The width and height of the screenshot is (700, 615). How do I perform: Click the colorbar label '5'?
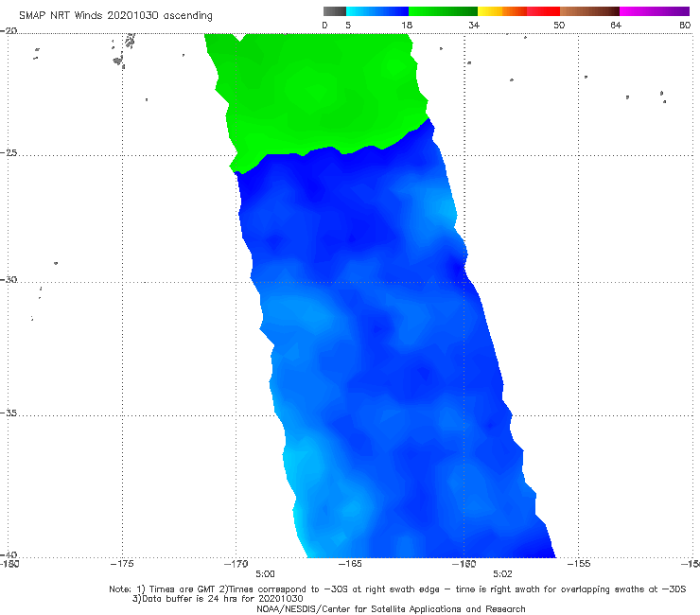(348, 26)
